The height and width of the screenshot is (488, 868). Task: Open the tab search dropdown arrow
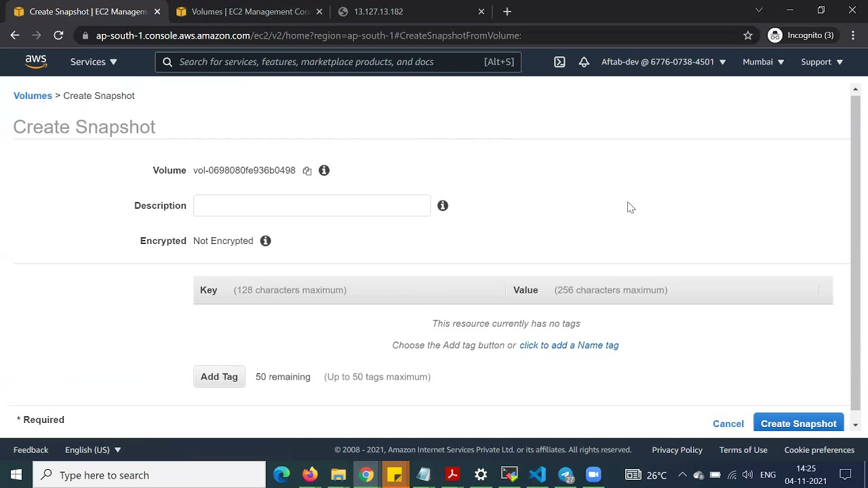click(x=759, y=10)
